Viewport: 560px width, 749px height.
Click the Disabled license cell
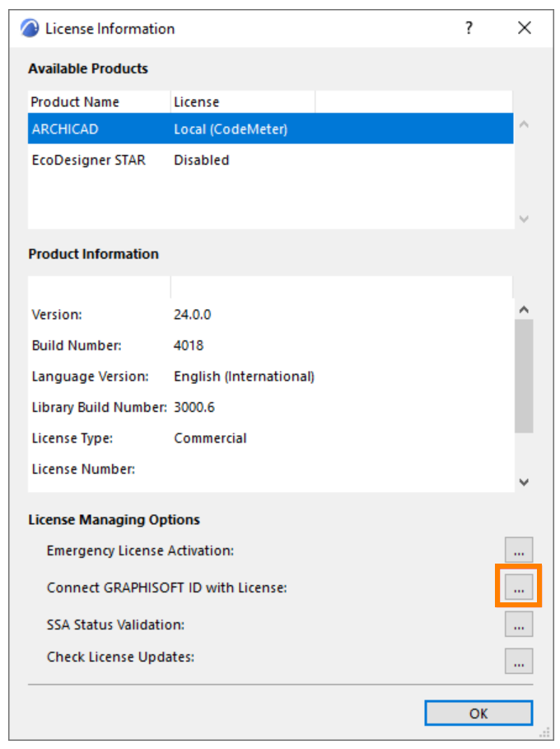202,160
